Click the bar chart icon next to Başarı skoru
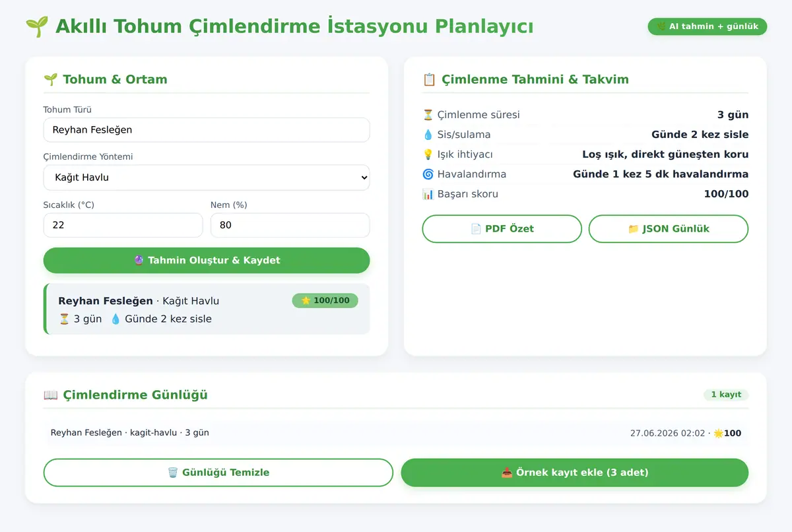Screen dimensions: 792x532 (x=428, y=194)
